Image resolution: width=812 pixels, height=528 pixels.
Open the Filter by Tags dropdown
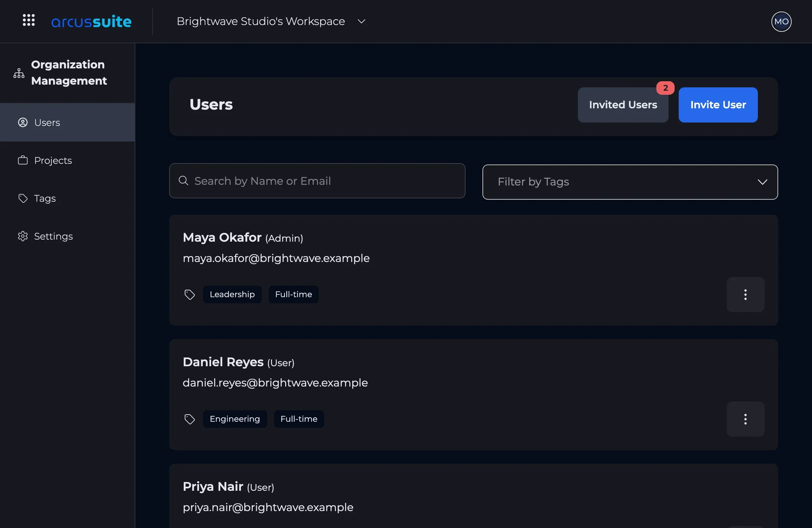pos(630,182)
